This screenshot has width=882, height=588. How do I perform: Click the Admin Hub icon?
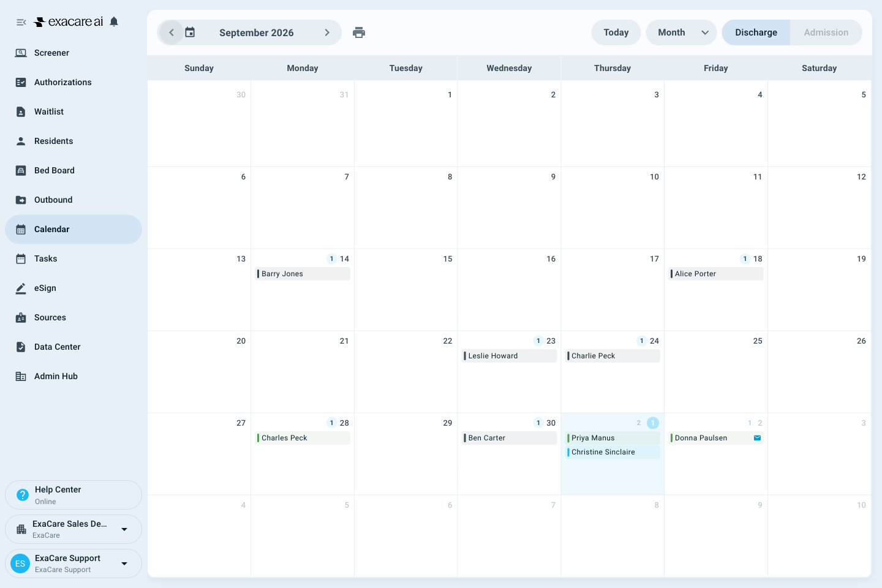21,376
